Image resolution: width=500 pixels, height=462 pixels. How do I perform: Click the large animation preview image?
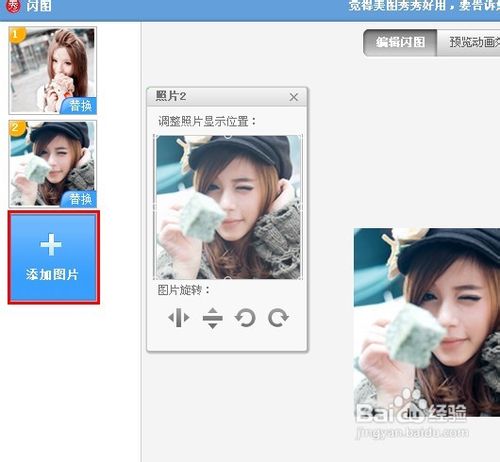tap(427, 322)
